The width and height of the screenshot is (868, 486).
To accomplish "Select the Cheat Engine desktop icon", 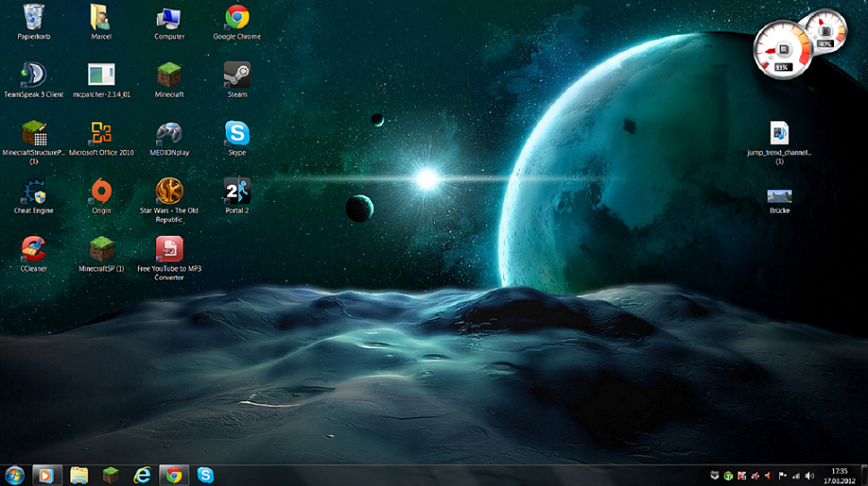I will [x=34, y=192].
